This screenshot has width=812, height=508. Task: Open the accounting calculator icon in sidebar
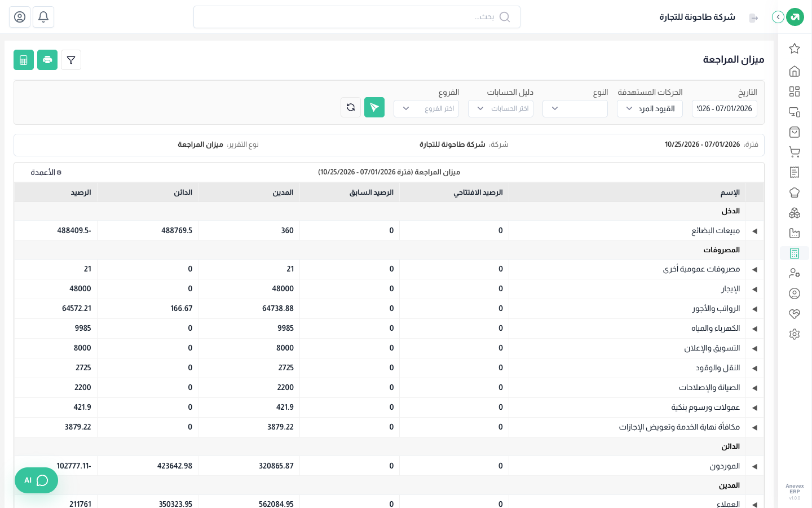(795, 253)
